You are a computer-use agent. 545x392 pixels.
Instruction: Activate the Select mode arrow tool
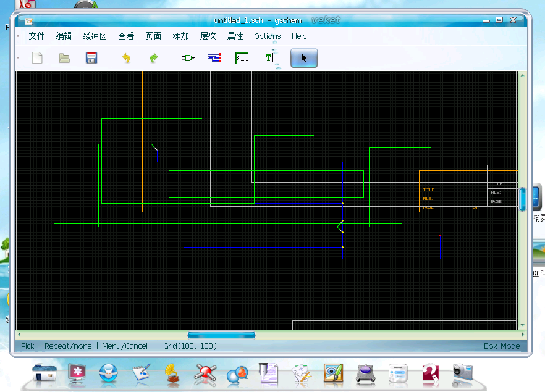pyautogui.click(x=304, y=58)
